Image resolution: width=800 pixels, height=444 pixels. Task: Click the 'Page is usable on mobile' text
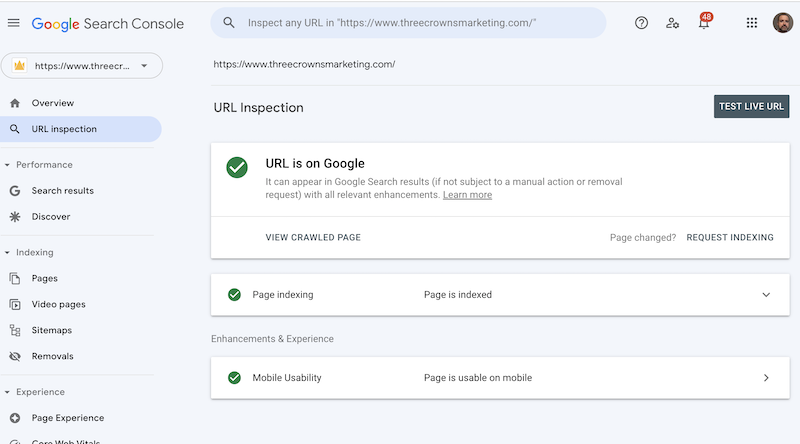[x=478, y=378]
